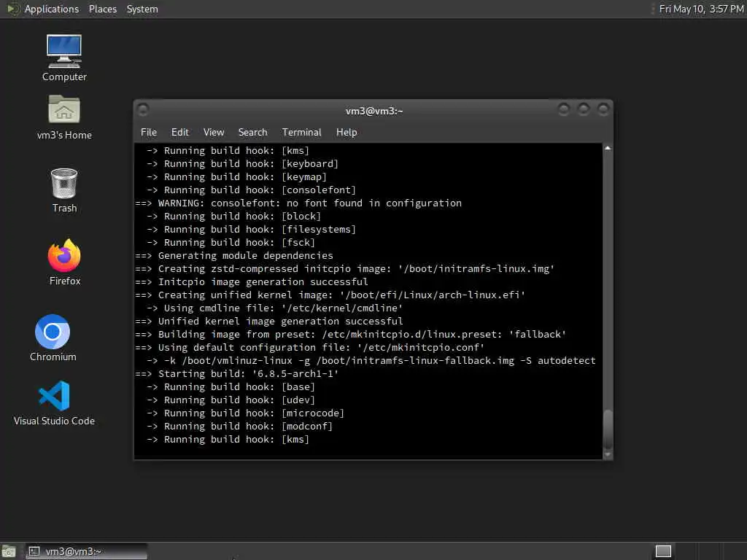Image resolution: width=747 pixels, height=560 pixels.
Task: Click the initramfs-linux-fallback.img command line
Action: [x=371, y=360]
